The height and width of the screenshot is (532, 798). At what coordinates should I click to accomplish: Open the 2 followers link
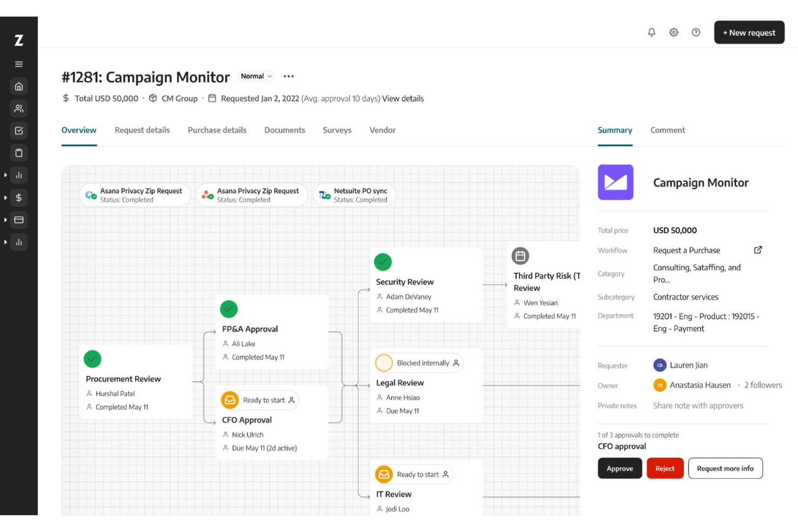click(x=763, y=385)
